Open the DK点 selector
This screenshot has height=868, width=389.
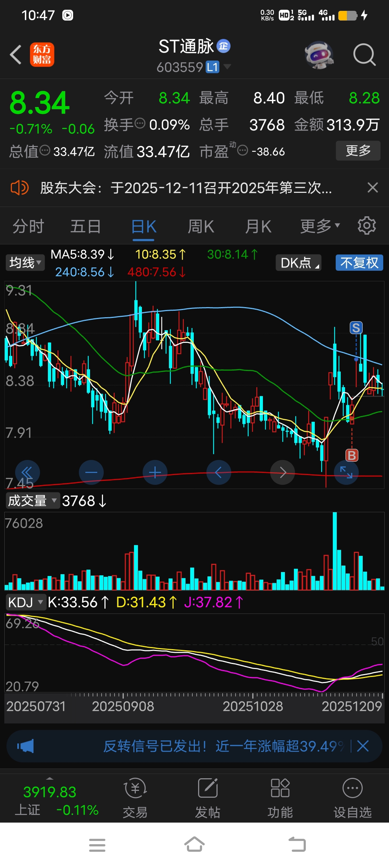point(298,263)
